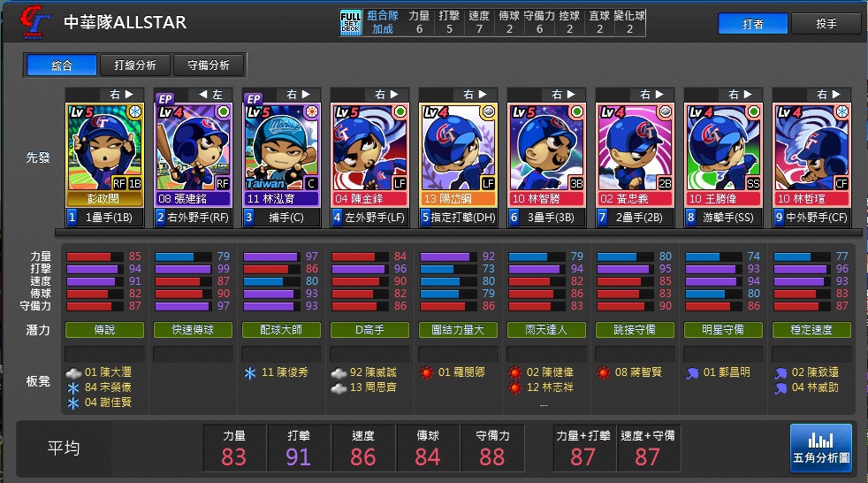Expand the hidden bench list under 林志祥
868x483 pixels.
tap(544, 405)
